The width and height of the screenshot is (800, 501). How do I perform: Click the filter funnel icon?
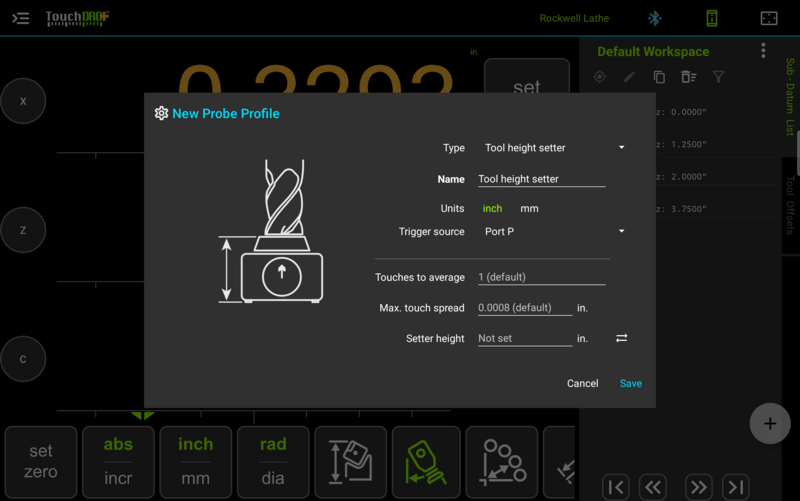click(718, 77)
